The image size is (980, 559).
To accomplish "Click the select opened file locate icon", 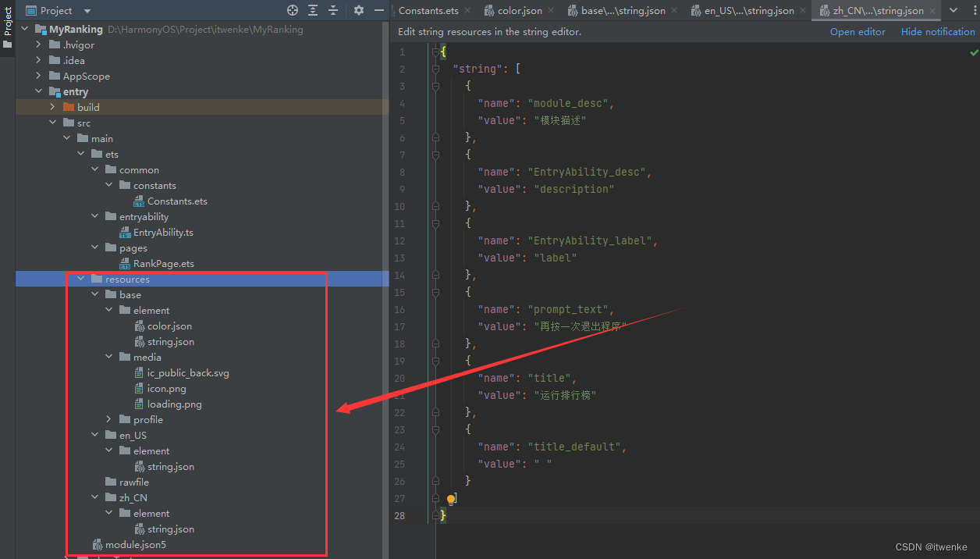I will (x=293, y=10).
